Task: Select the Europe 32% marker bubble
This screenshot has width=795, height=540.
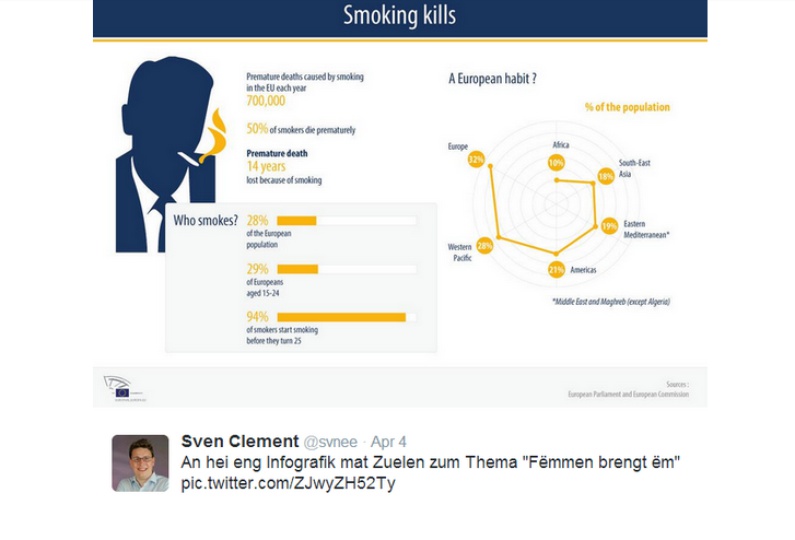Action: click(476, 160)
